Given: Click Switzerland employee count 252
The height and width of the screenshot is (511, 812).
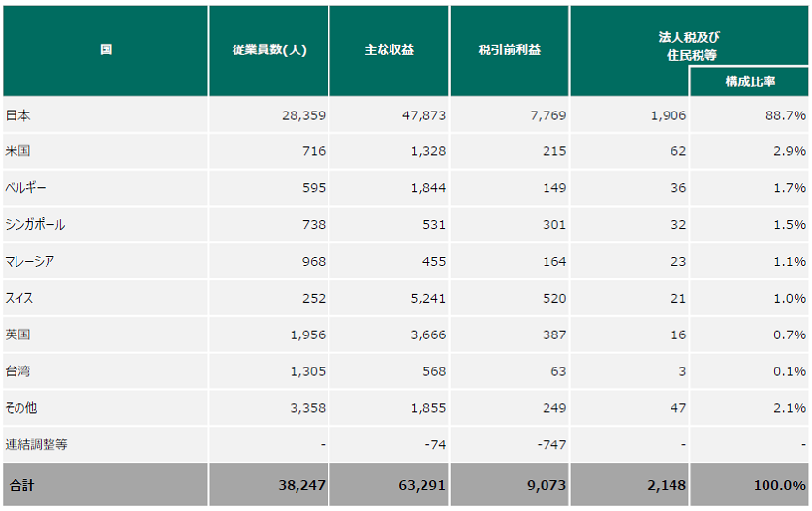Looking at the screenshot, I should pos(314,298).
